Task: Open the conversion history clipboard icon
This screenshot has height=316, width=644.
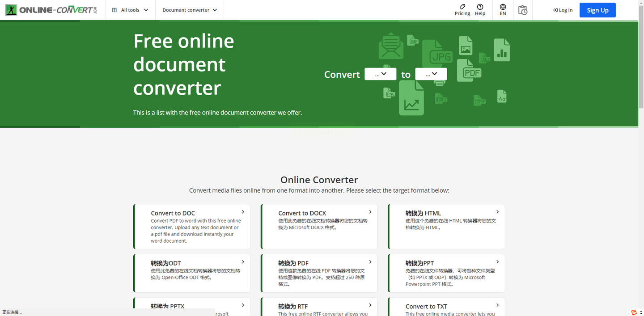Action: (x=523, y=10)
